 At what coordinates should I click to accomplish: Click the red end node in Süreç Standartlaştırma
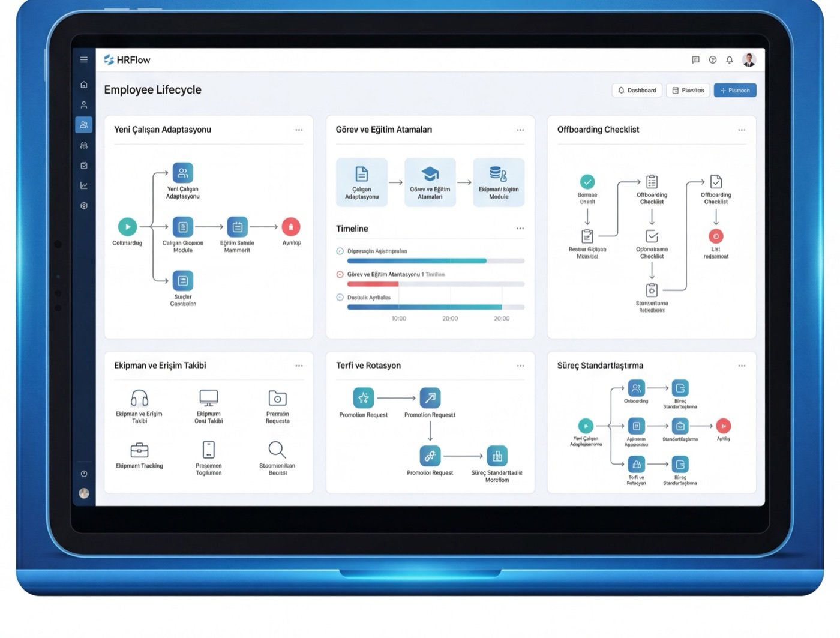tap(724, 426)
